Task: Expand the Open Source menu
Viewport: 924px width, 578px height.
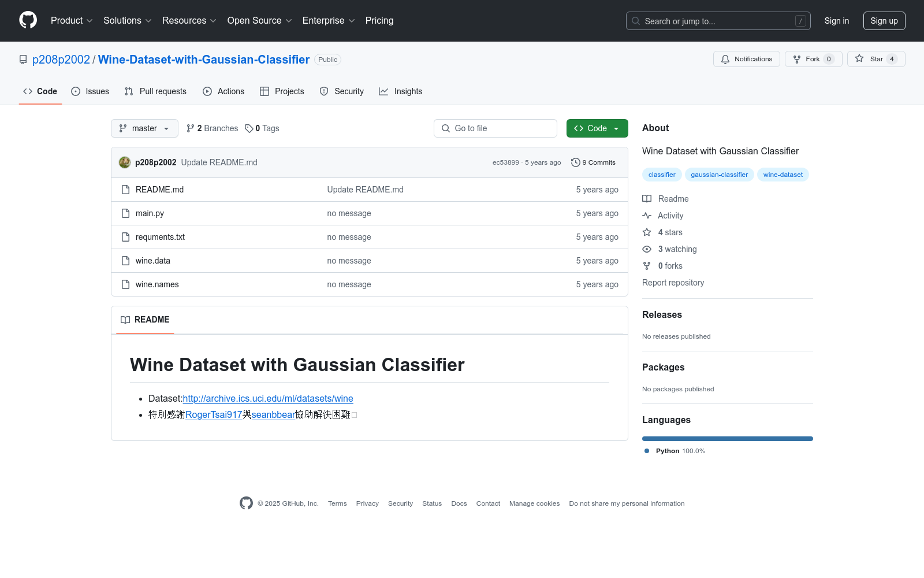Action: coord(260,21)
